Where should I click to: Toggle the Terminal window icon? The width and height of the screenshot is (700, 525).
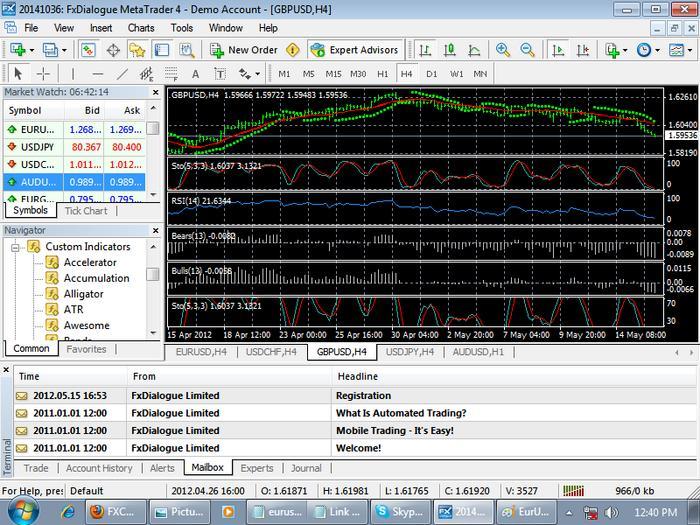(x=162, y=50)
